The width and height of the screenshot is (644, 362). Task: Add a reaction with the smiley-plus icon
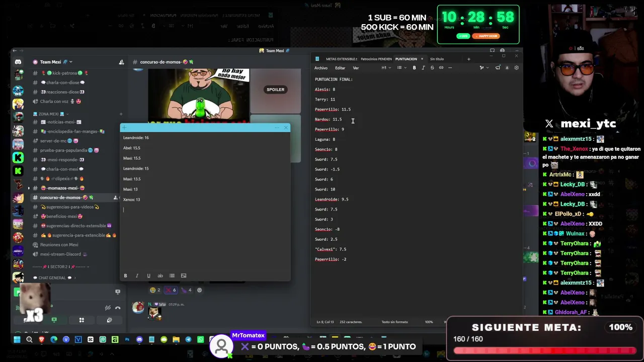200,290
